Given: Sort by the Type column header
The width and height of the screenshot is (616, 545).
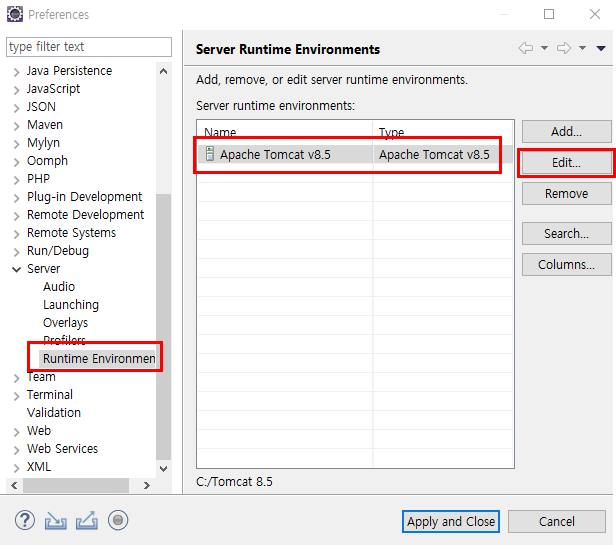Looking at the screenshot, I should pos(443,132).
